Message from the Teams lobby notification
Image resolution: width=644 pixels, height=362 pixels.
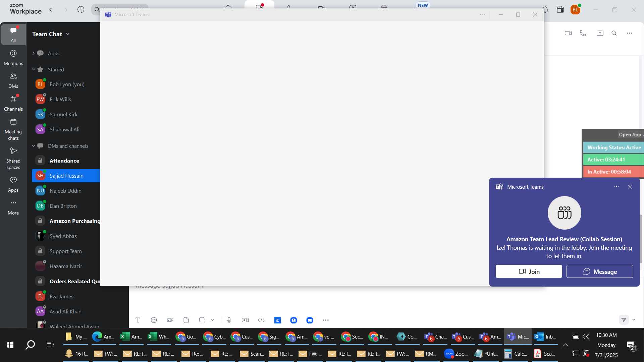[x=600, y=271]
